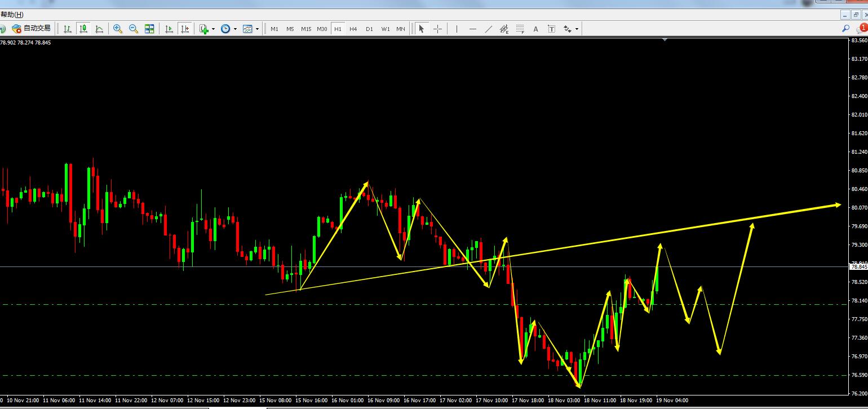Select the H4 timeframe
Image resolution: width=868 pixels, height=409 pixels.
click(x=353, y=29)
